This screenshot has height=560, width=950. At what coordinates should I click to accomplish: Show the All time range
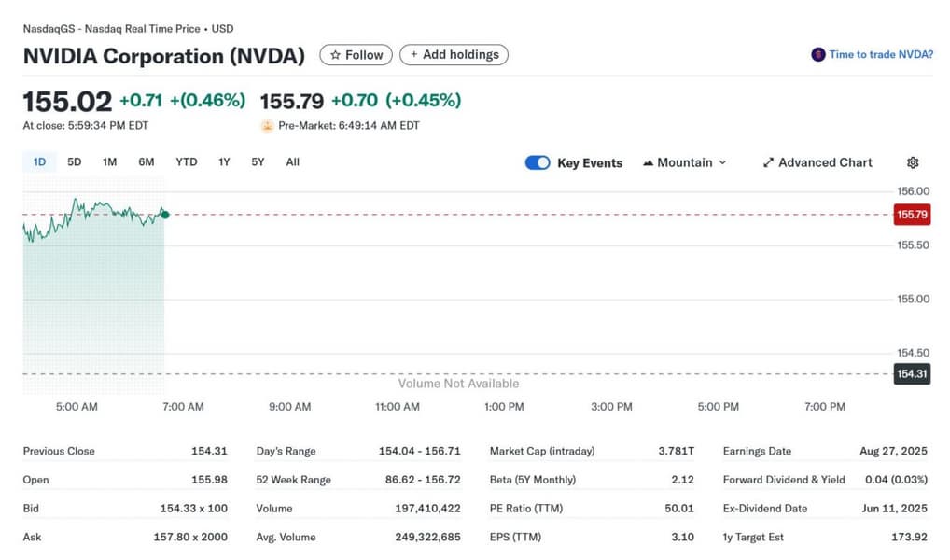[x=293, y=162]
